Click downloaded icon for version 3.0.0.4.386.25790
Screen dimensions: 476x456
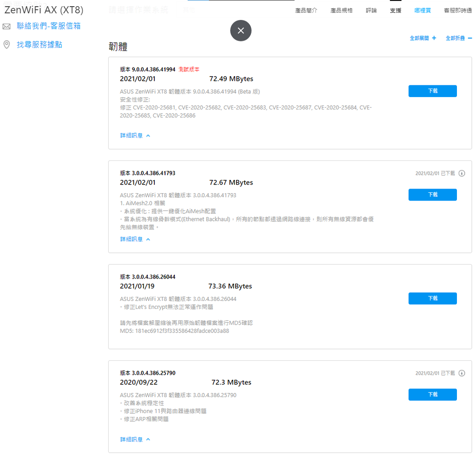(462, 373)
